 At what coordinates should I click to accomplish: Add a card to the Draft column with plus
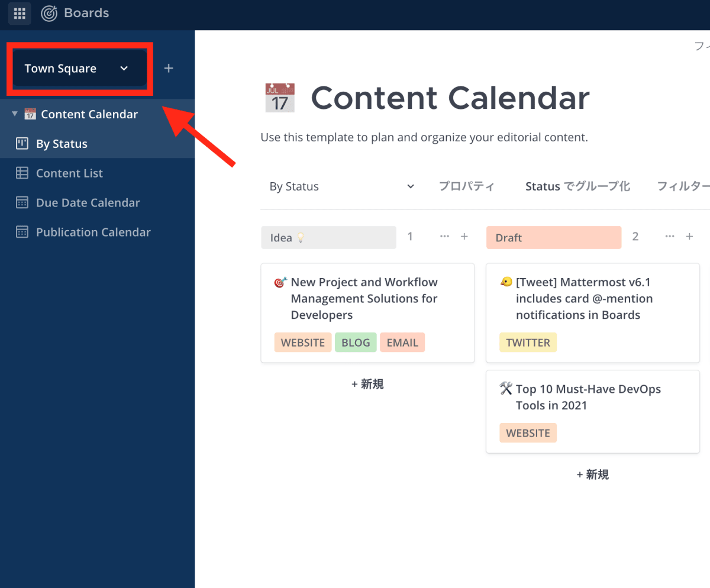pyautogui.click(x=689, y=237)
